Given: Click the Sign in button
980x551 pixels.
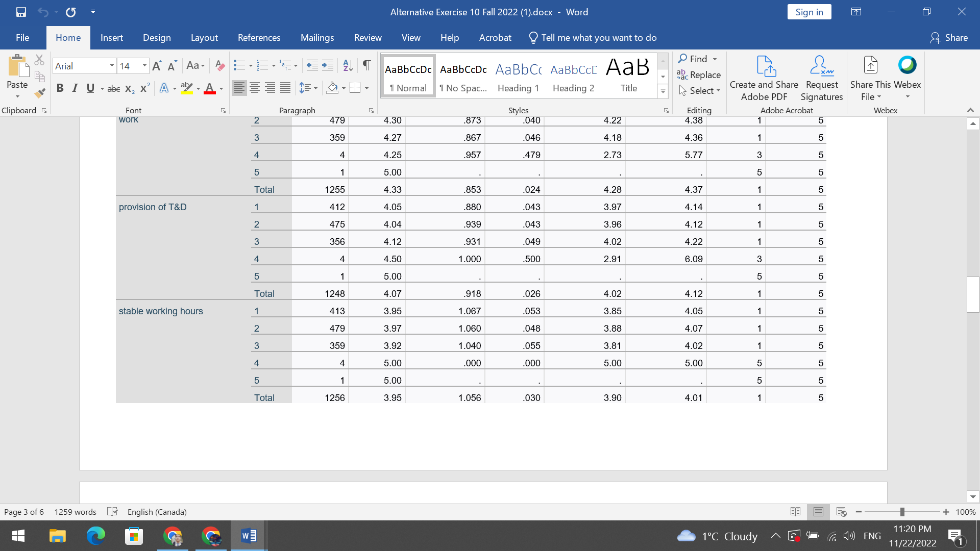Looking at the screenshot, I should coord(809,12).
